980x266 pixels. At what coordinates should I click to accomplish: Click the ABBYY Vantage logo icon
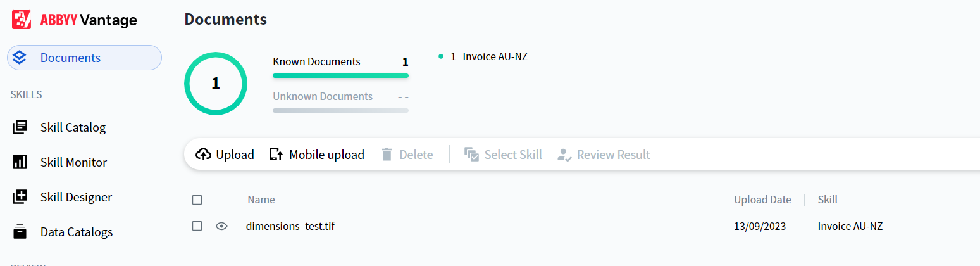[x=22, y=20]
